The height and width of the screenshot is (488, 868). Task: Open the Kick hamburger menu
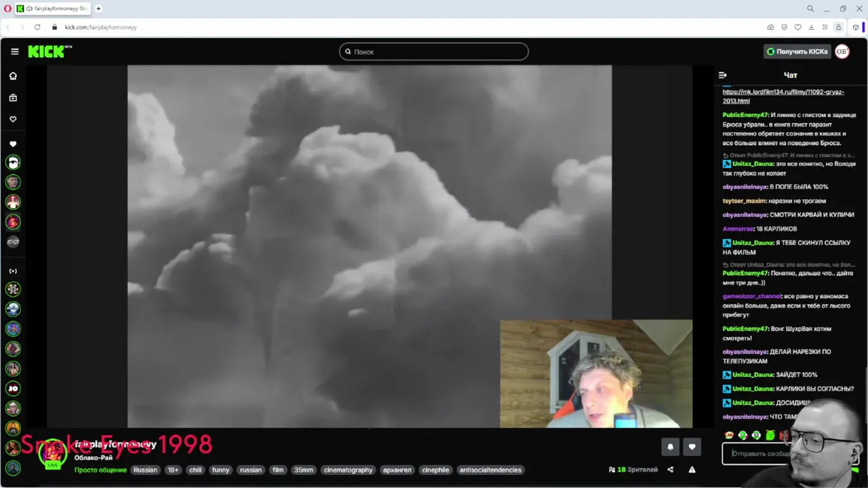14,52
